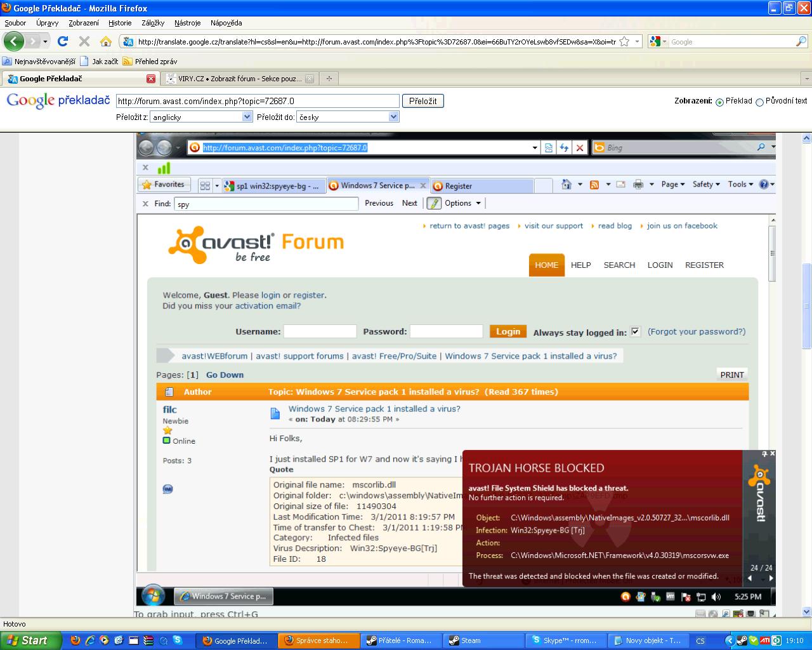Click the Windows Start button
This screenshot has width=812, height=650.
click(29, 640)
